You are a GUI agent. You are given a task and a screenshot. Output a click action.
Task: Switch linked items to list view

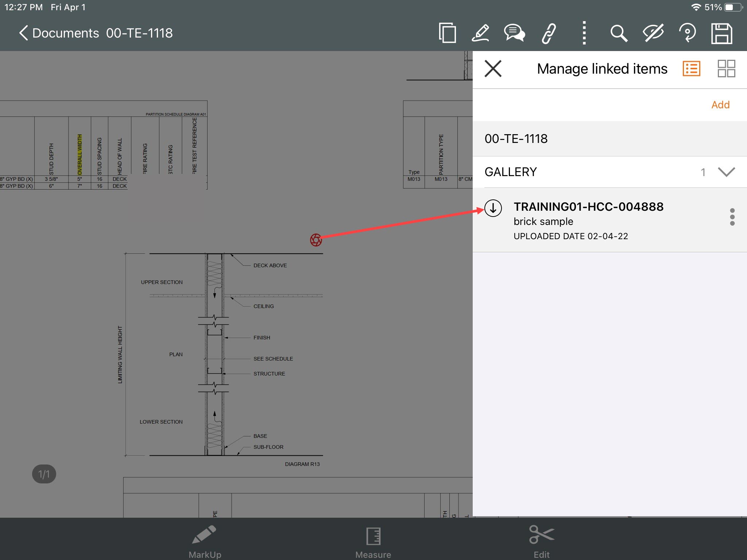point(691,69)
